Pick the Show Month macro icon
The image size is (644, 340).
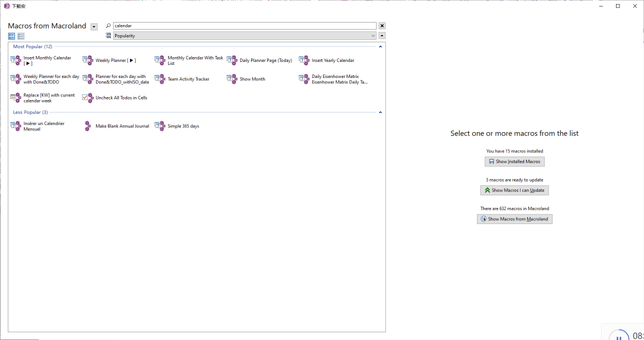232,79
